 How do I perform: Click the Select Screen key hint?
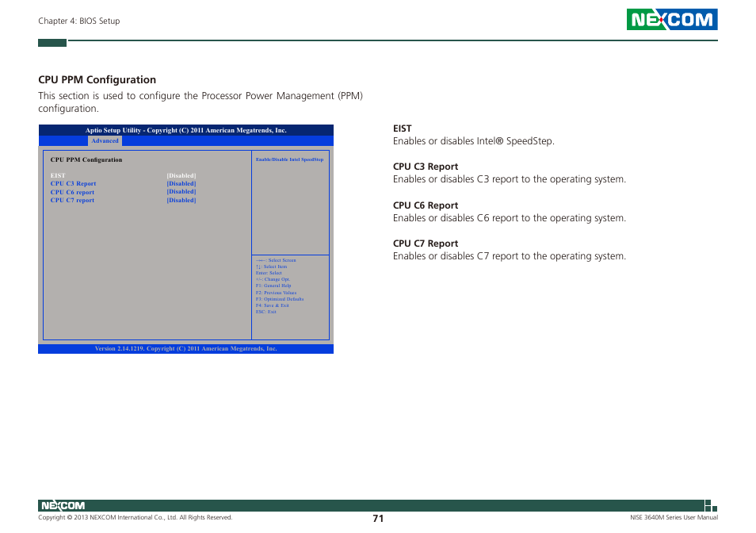click(x=276, y=260)
